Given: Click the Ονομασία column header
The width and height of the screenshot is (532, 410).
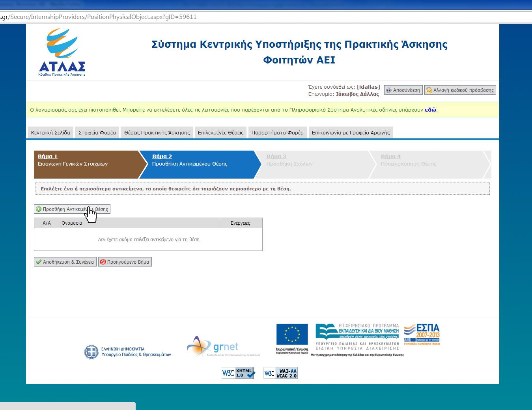Looking at the screenshot, I should [138, 223].
